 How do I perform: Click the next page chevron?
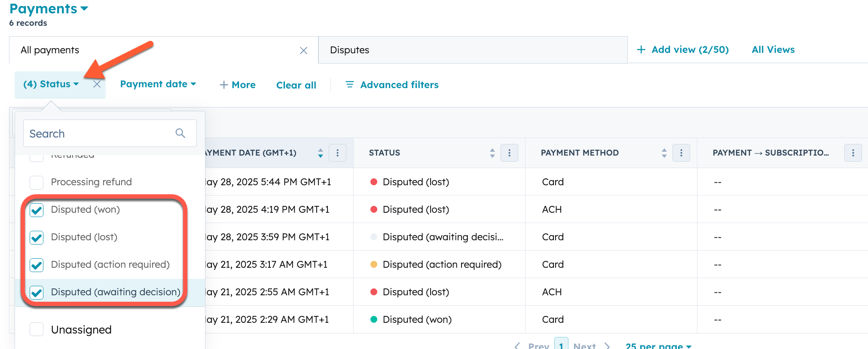click(x=607, y=346)
